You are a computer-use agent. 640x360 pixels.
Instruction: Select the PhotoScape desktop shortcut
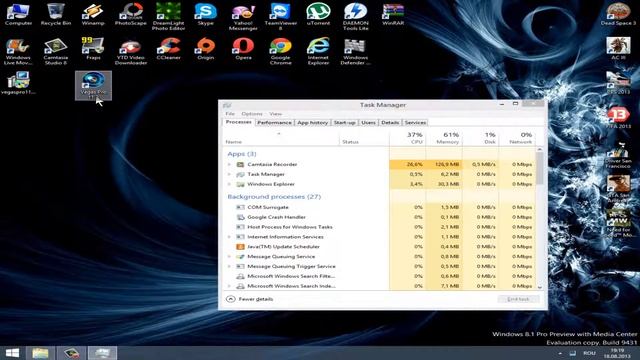[x=131, y=14]
